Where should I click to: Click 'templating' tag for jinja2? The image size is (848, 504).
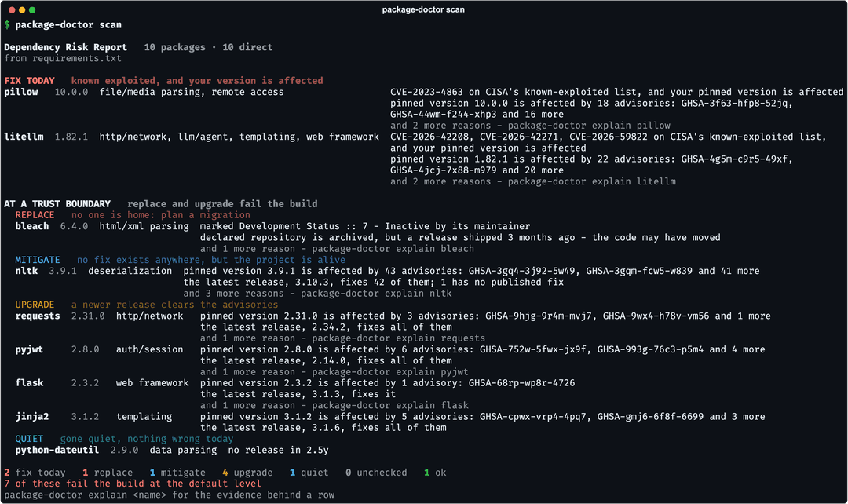[x=144, y=416]
